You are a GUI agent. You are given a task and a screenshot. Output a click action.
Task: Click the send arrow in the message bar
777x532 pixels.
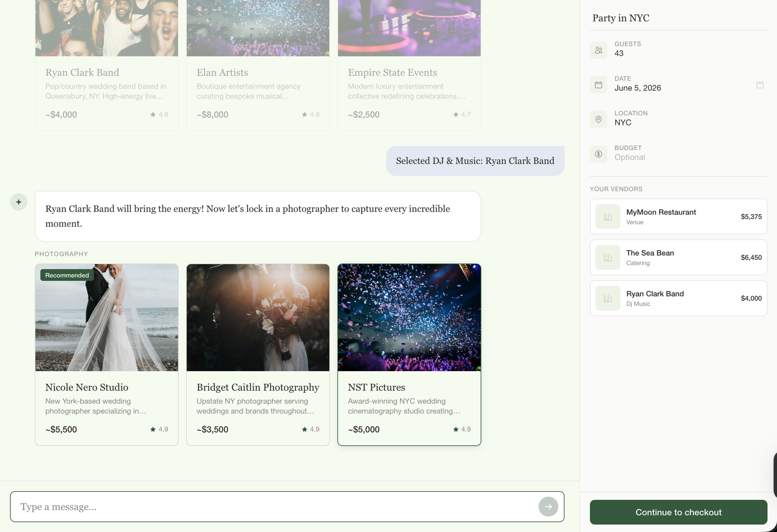[548, 507]
